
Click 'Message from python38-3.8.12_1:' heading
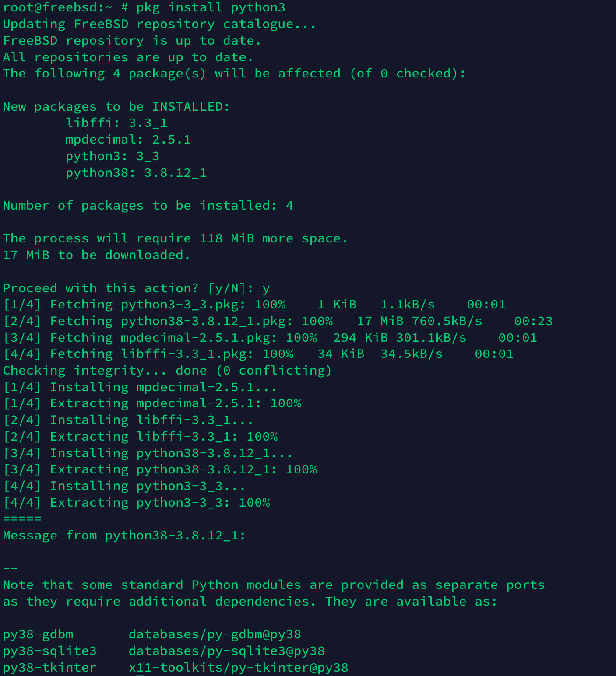tap(124, 536)
